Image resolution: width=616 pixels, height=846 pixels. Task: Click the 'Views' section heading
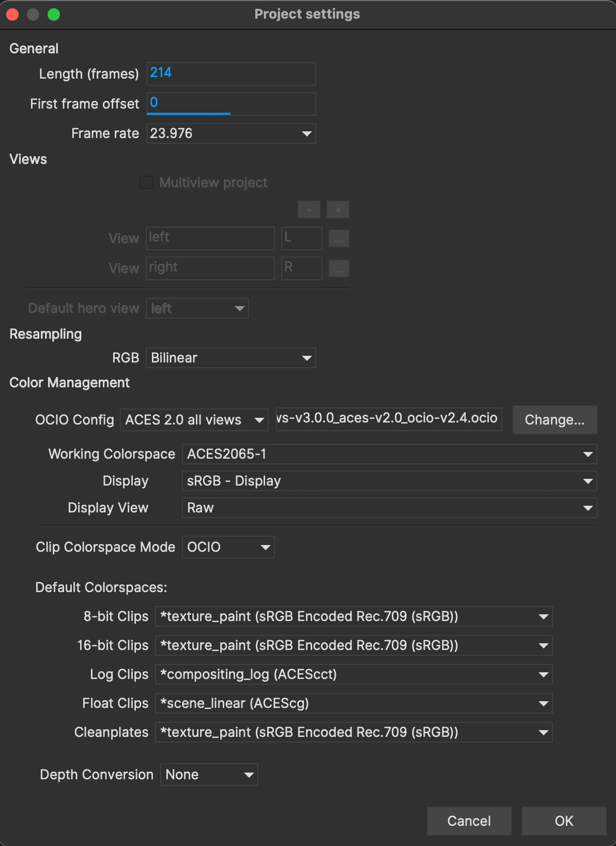28,159
